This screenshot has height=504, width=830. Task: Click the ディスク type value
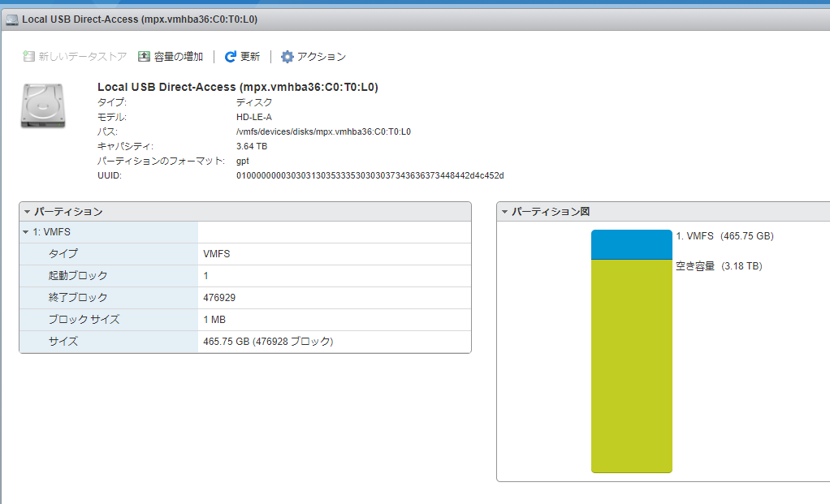pos(254,102)
